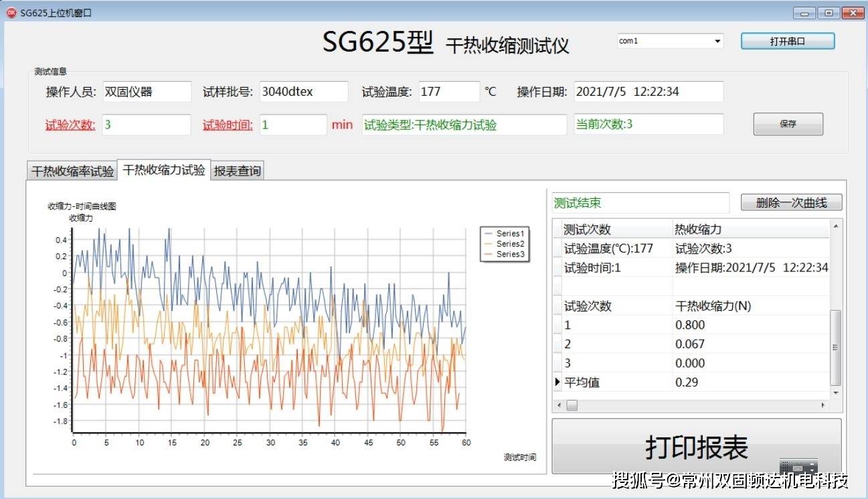Click the Series3 legend color line
The width and height of the screenshot is (868, 499).
tap(488, 255)
